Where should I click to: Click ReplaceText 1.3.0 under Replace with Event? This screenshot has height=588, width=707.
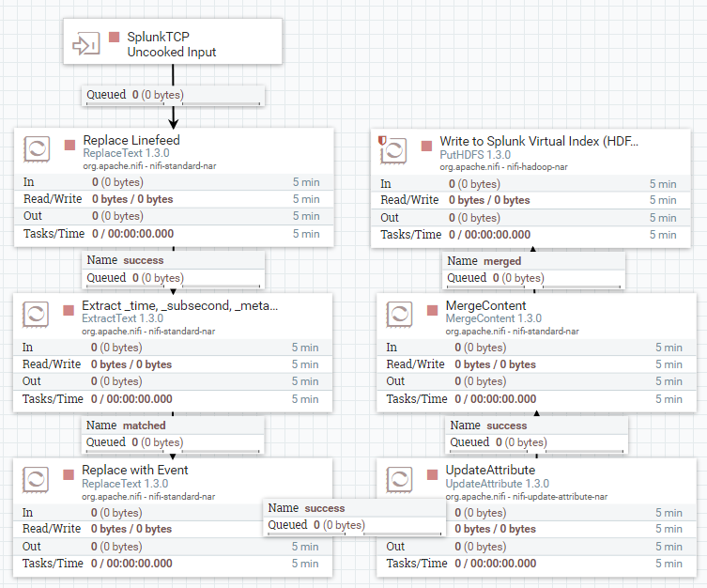[x=125, y=484]
